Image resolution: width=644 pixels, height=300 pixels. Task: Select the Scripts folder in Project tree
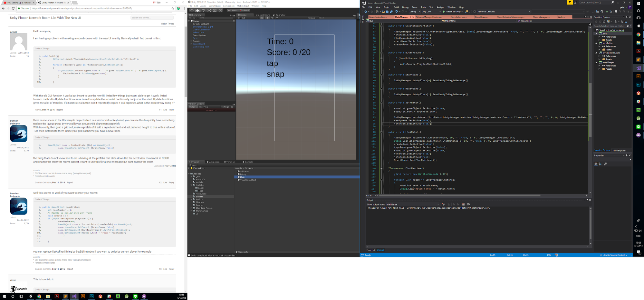(199, 199)
